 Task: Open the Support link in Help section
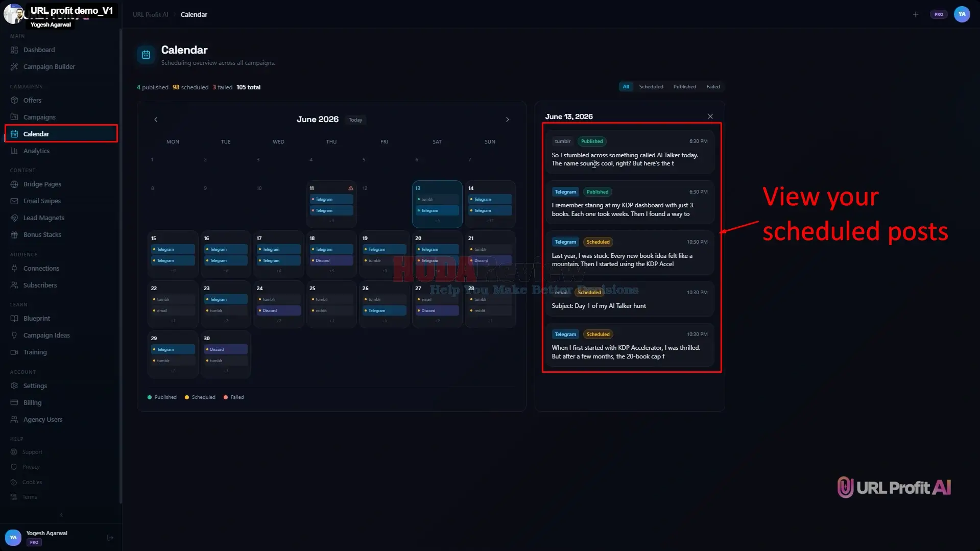[x=32, y=452]
